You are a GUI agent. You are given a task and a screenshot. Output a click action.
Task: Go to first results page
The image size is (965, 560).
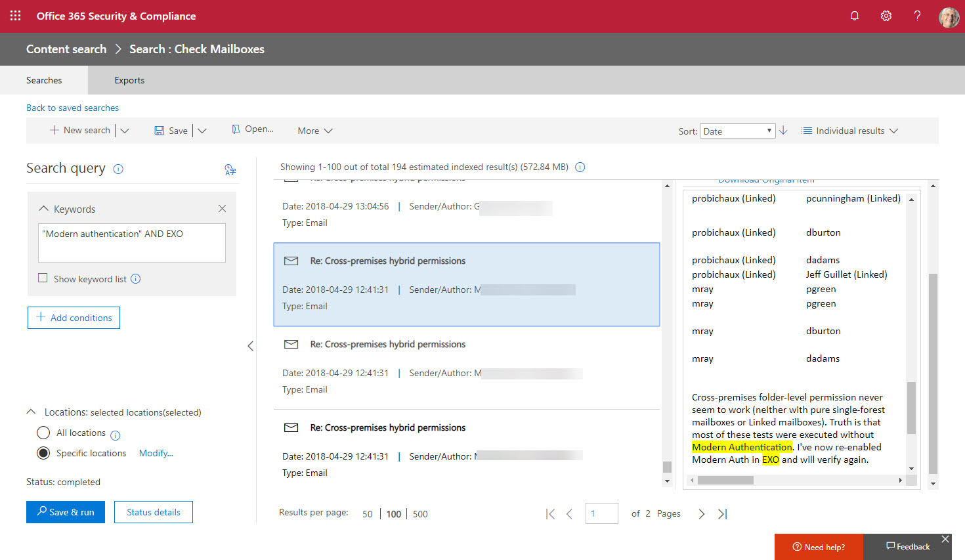pyautogui.click(x=550, y=514)
